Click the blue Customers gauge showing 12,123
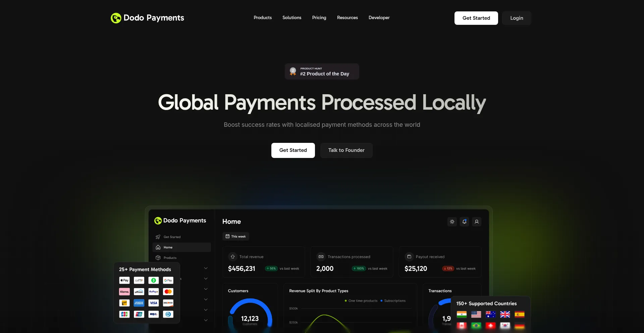 (250, 315)
